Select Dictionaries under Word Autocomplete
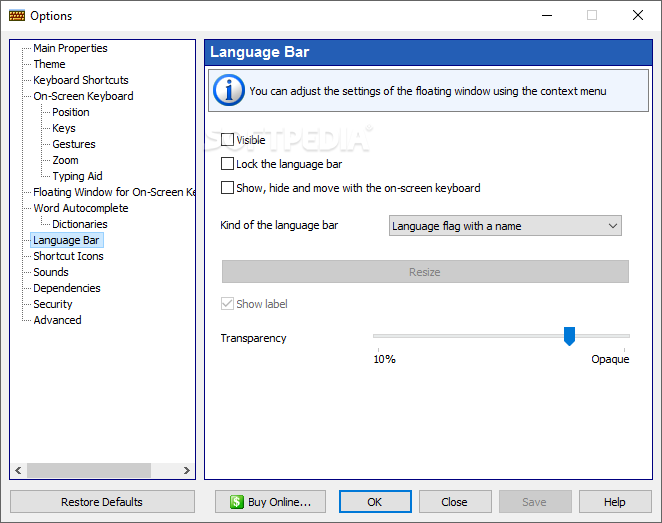The width and height of the screenshot is (662, 523). pyautogui.click(x=80, y=224)
